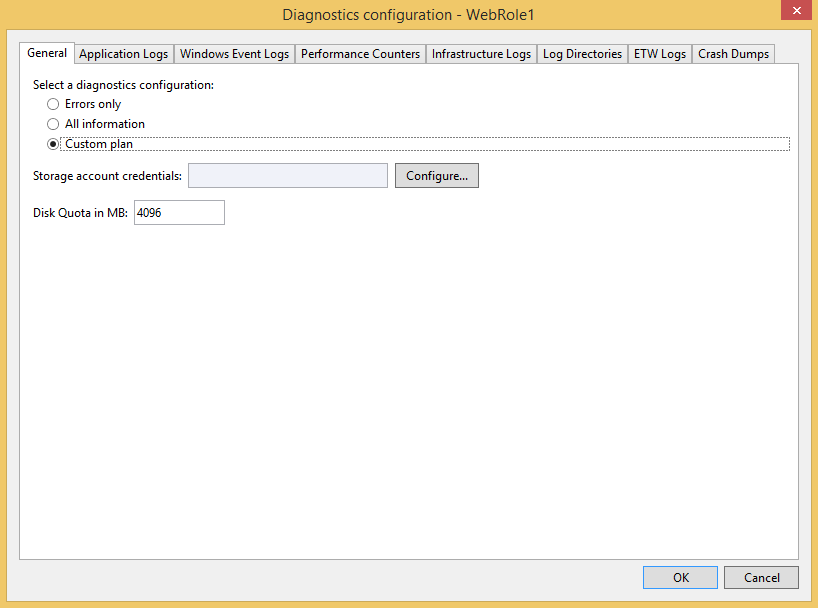
Task: Open the Windows Event Logs tab
Action: pos(234,54)
